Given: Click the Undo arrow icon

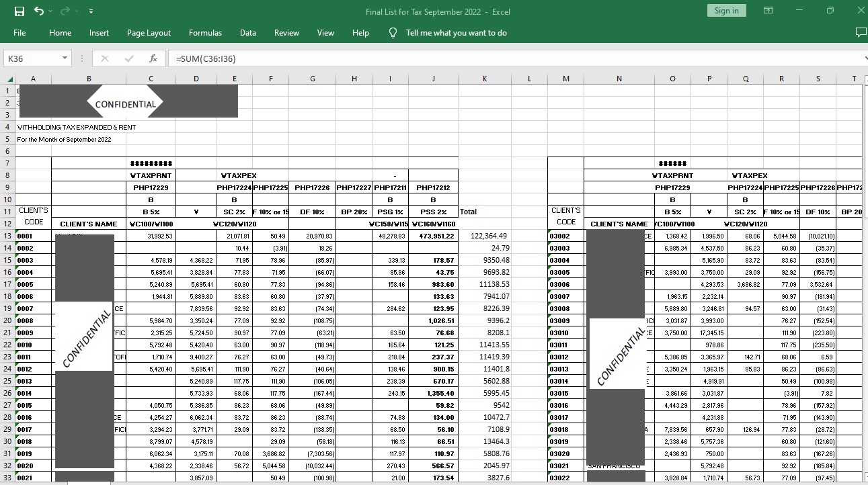Looking at the screenshot, I should point(38,11).
